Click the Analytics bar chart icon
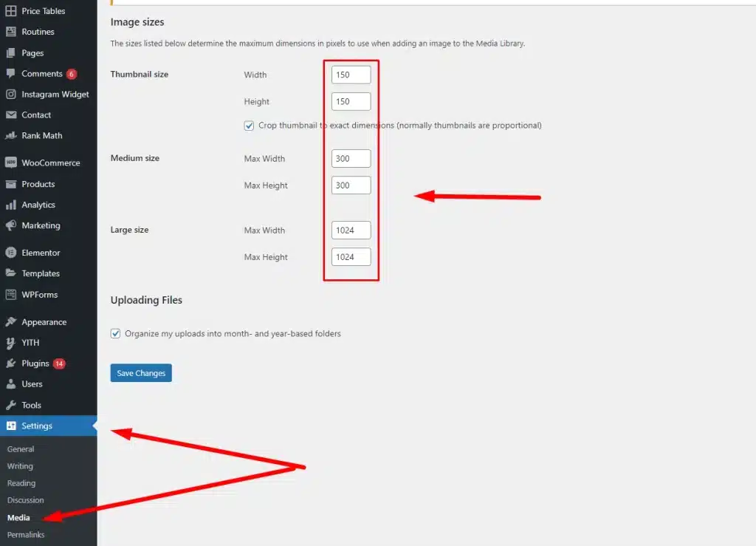The width and height of the screenshot is (756, 546). coord(10,205)
